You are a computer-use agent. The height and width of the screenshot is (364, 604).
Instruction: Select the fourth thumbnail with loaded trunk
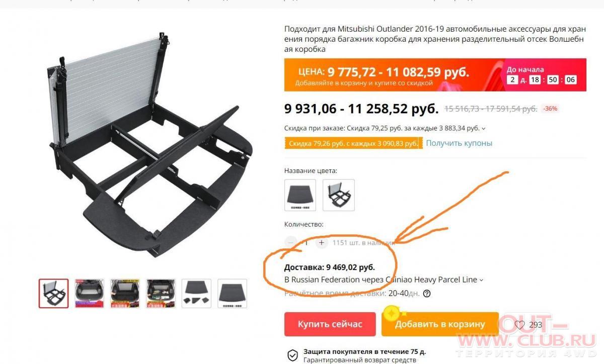pos(161,294)
